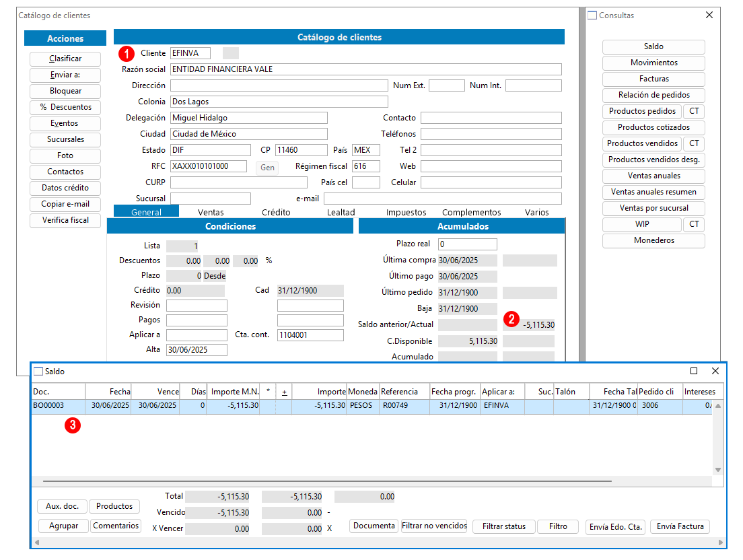
Task: Open the Movimientos query
Action: coord(653,63)
